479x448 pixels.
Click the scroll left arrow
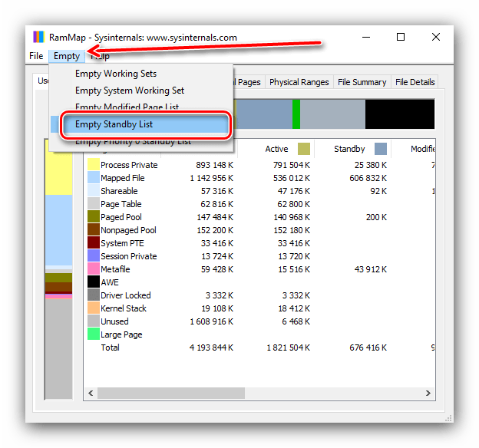tap(91, 393)
